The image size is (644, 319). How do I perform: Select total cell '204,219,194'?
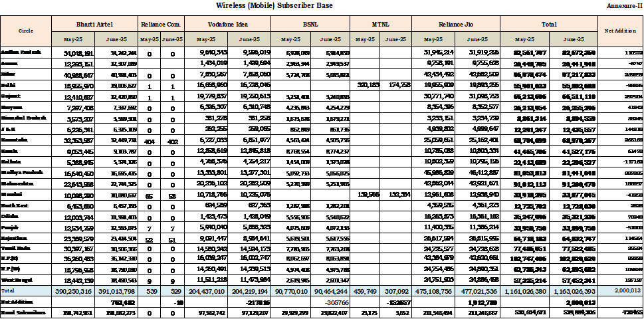pyautogui.click(x=249, y=290)
